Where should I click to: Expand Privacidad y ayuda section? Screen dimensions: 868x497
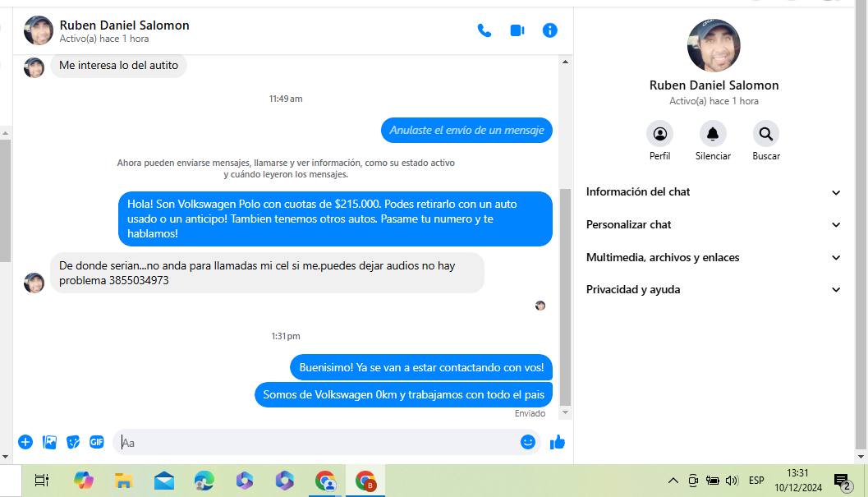pos(714,290)
